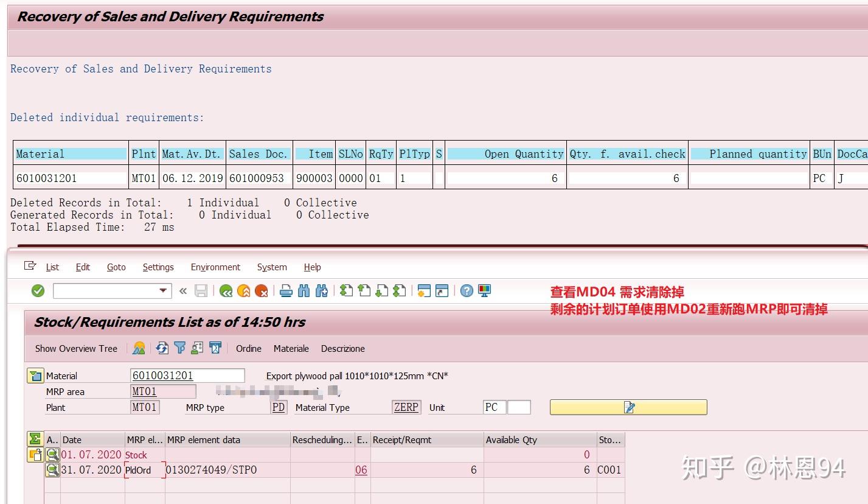Open the command field dropdown arrow
868x504 pixels.
(x=162, y=290)
